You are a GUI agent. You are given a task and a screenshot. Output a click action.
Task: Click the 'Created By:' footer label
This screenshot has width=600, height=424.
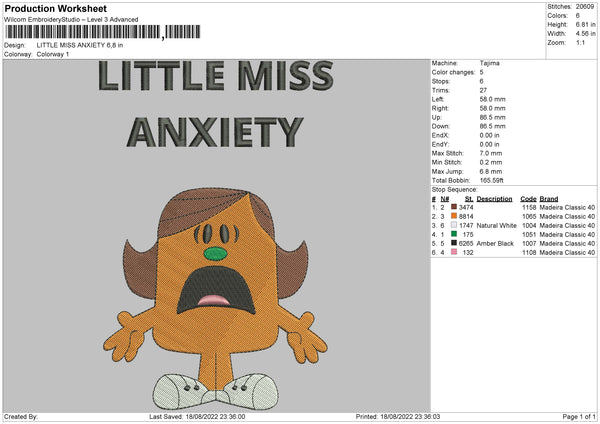pos(21,416)
